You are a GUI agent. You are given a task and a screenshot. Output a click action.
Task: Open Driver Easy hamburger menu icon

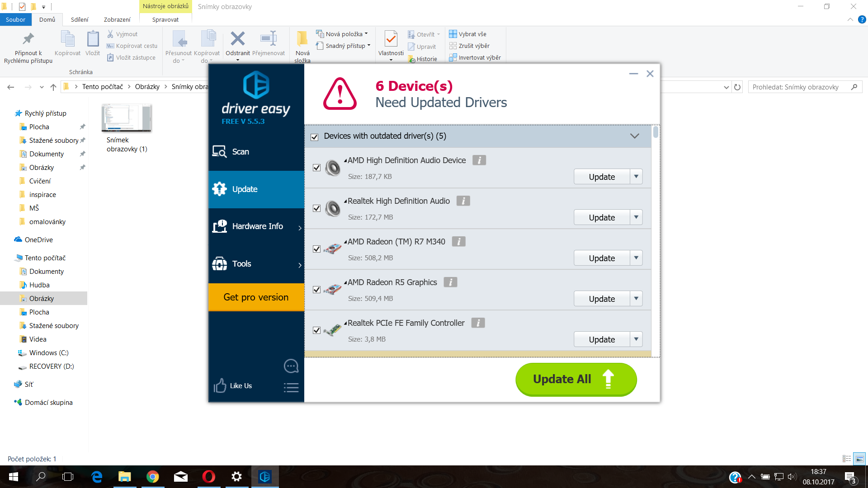291,387
